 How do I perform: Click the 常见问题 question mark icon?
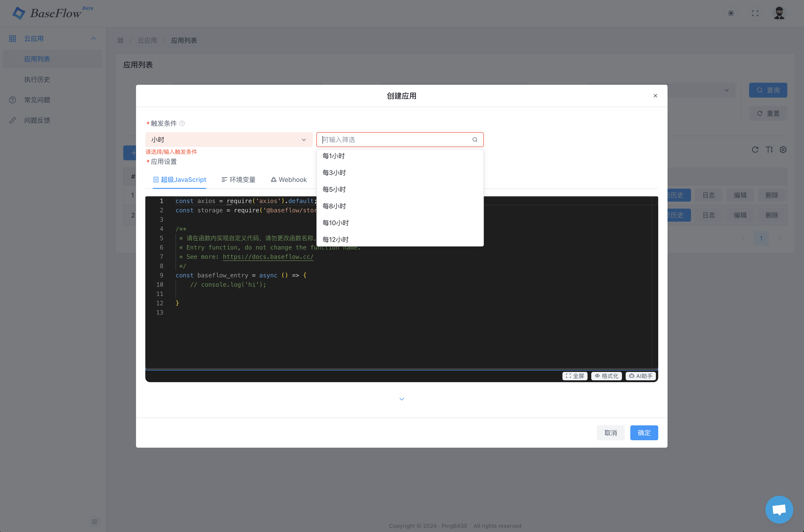13,100
